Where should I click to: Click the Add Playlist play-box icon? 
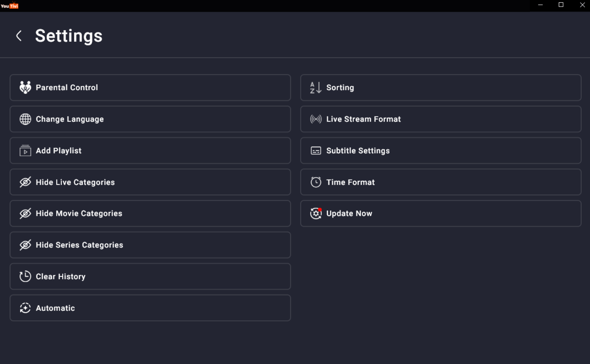pyautogui.click(x=25, y=151)
